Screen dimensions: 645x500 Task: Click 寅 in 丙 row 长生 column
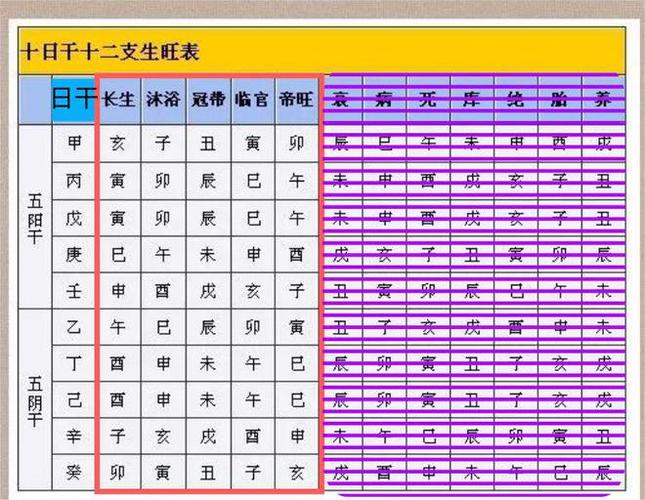coord(118,181)
